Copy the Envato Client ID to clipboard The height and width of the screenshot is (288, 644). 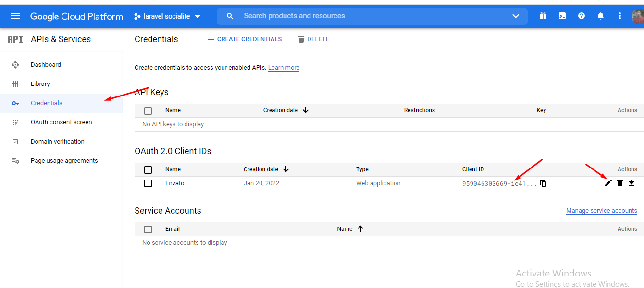543,183
